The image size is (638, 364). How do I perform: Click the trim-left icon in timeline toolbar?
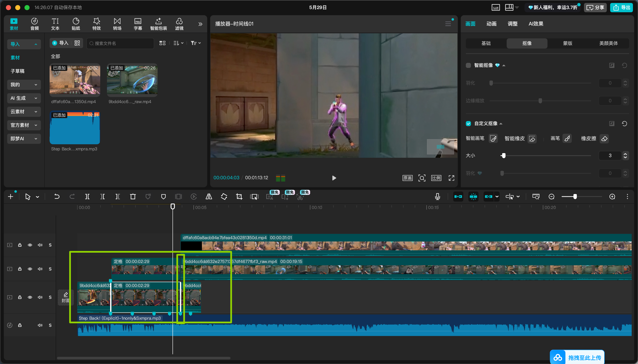103,197
